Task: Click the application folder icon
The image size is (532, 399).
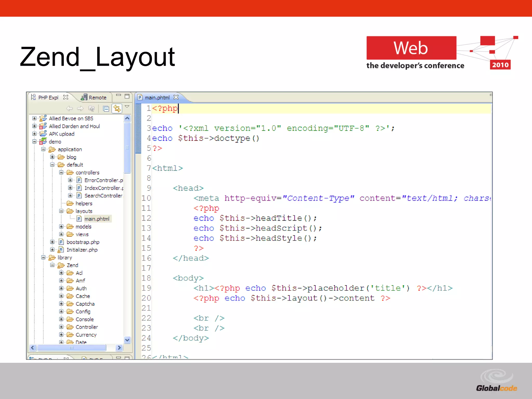Action: tap(52, 149)
